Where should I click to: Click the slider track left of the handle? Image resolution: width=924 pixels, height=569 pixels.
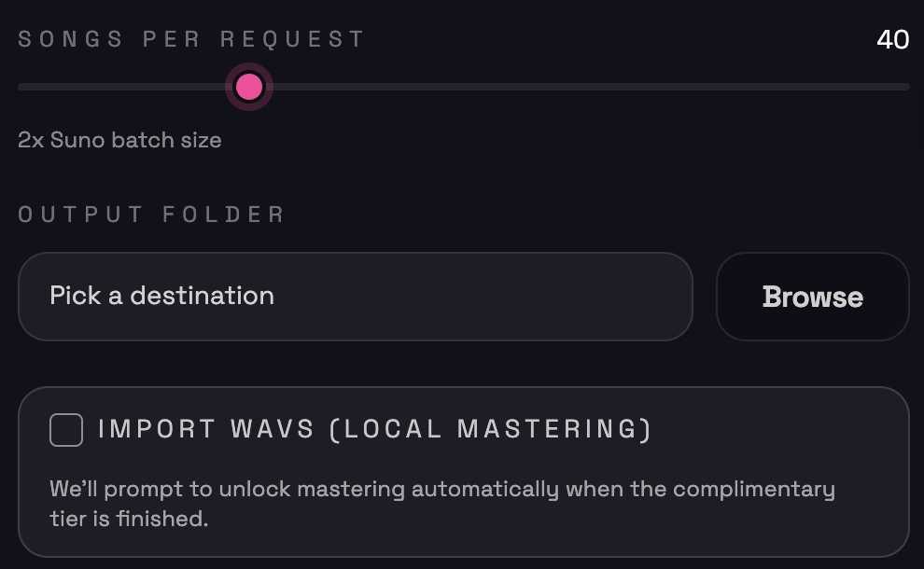pyautogui.click(x=121, y=87)
